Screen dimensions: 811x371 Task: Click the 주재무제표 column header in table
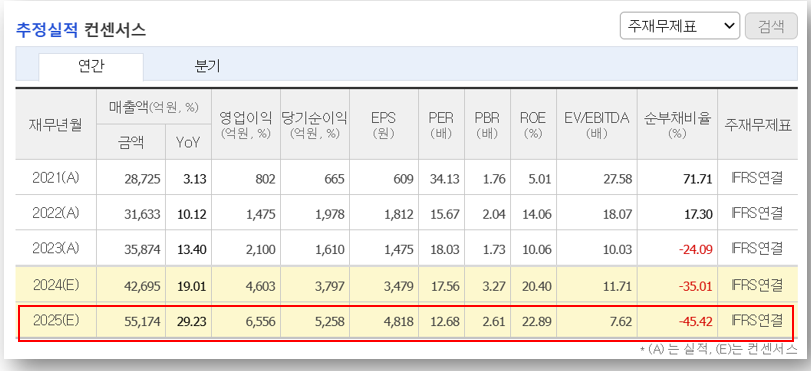point(758,125)
